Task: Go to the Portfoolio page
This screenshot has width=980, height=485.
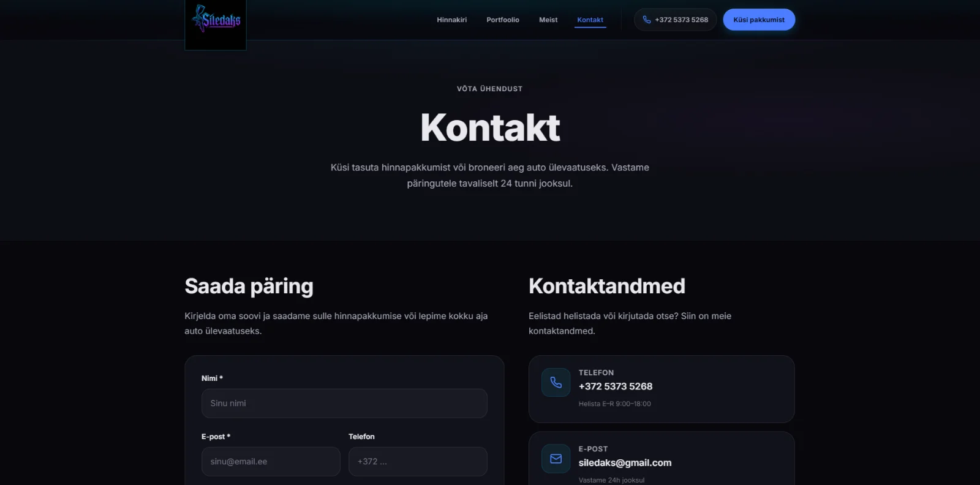Action: [503, 20]
